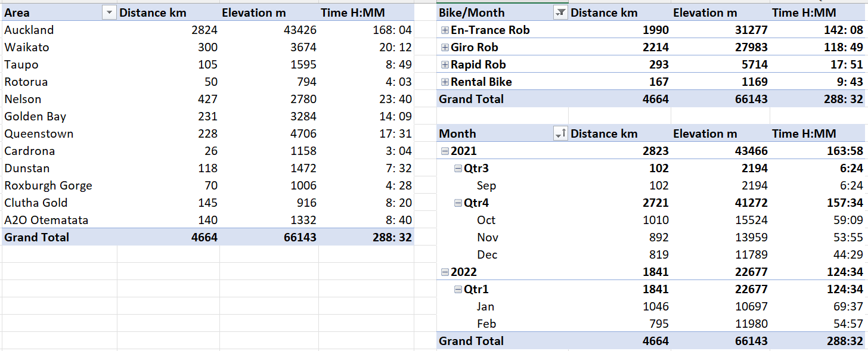868x351 pixels.
Task: Expand the Giro Rob group
Action: coord(445,48)
